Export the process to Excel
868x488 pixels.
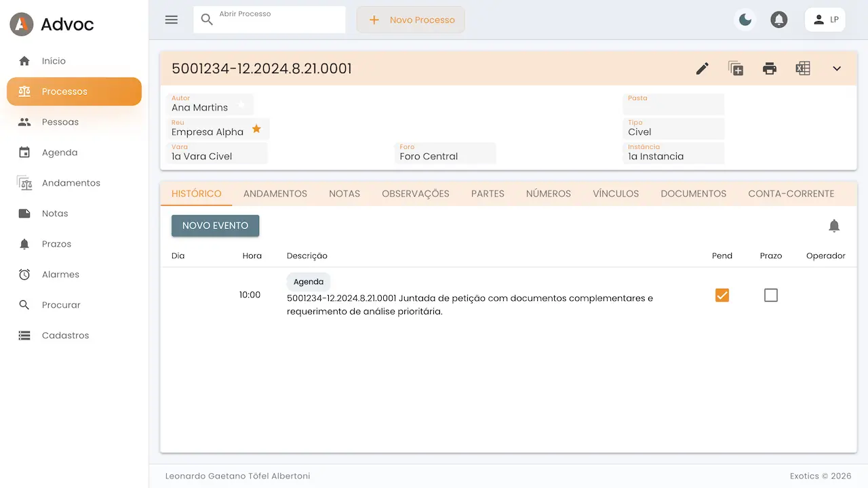[x=803, y=68]
